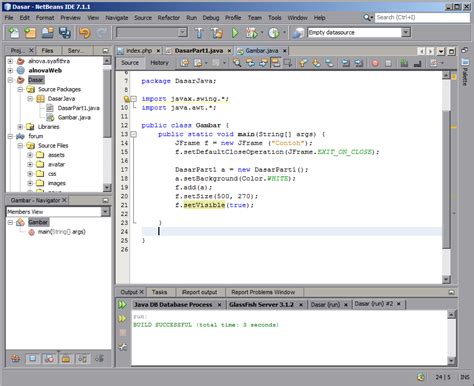This screenshot has width=474, height=386.
Task: Toggle Highlight Search in editor toolbar
Action: pos(276,62)
